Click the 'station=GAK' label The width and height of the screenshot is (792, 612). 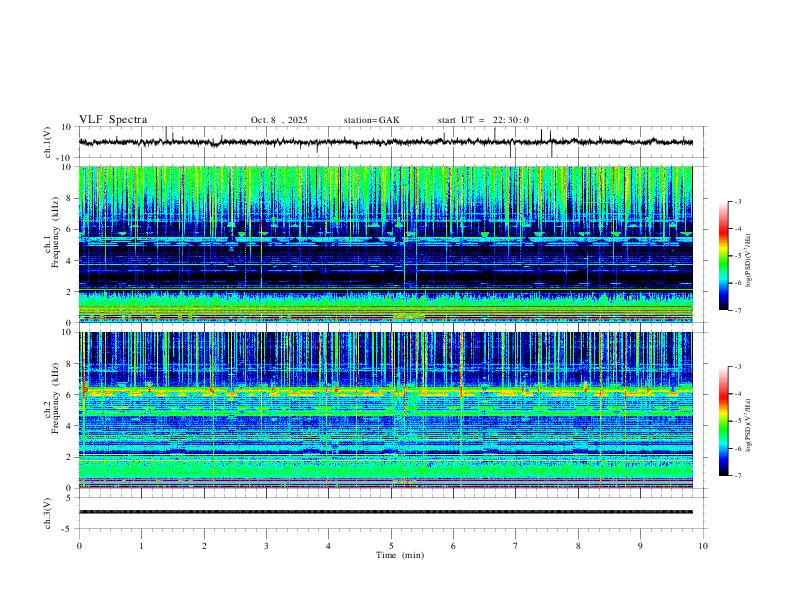tap(371, 120)
